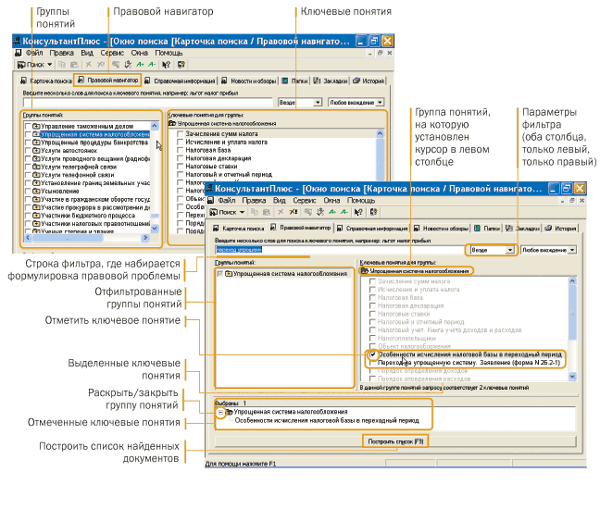Viewport: 600px width, 509px height.
Task: Click folder icon of Усыновление group
Action: 36,191
